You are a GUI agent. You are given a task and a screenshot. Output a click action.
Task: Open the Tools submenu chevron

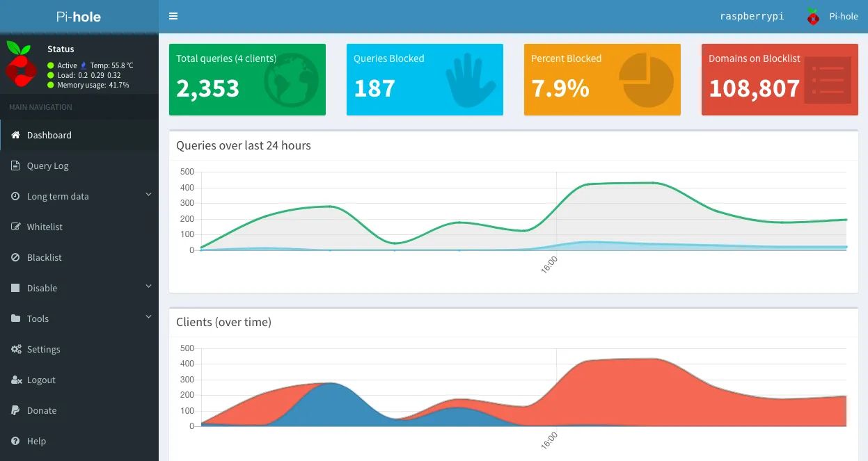pyautogui.click(x=148, y=318)
